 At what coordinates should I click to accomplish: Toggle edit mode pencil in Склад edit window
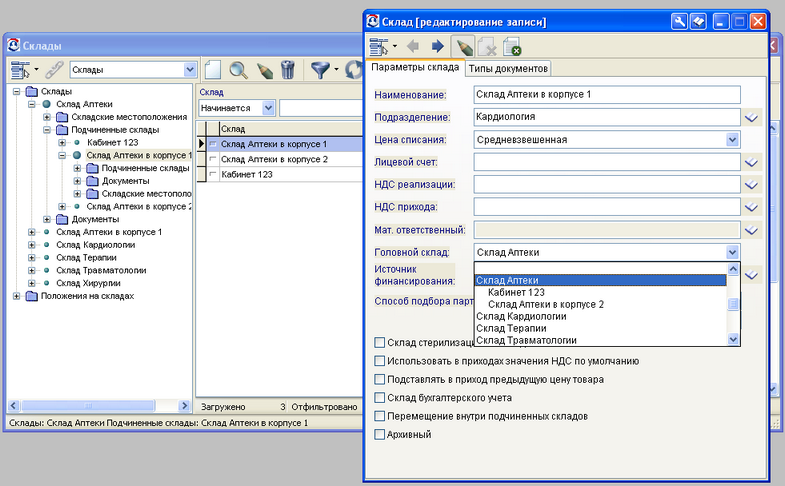coord(464,47)
